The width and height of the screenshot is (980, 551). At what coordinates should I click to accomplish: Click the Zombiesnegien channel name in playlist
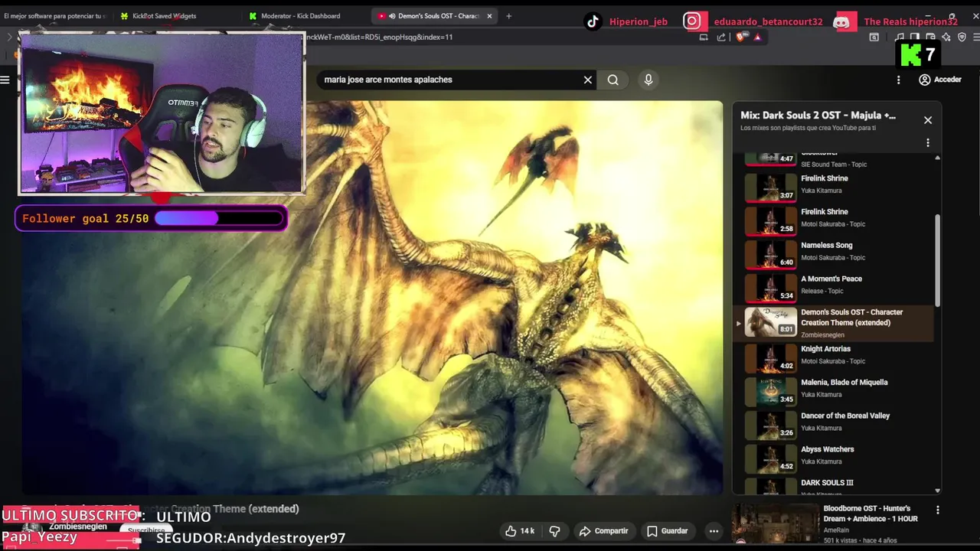822,335
